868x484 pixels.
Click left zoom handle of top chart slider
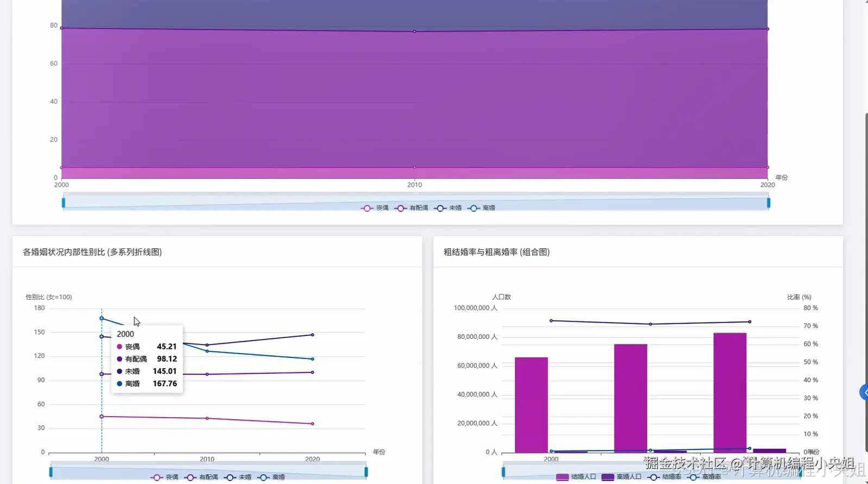pos(64,203)
